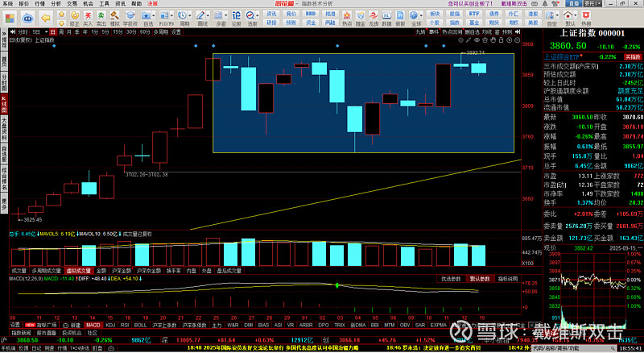Expand the 多窗 dropdown arrow
The height and width of the screenshot is (353, 644).
(226, 15)
